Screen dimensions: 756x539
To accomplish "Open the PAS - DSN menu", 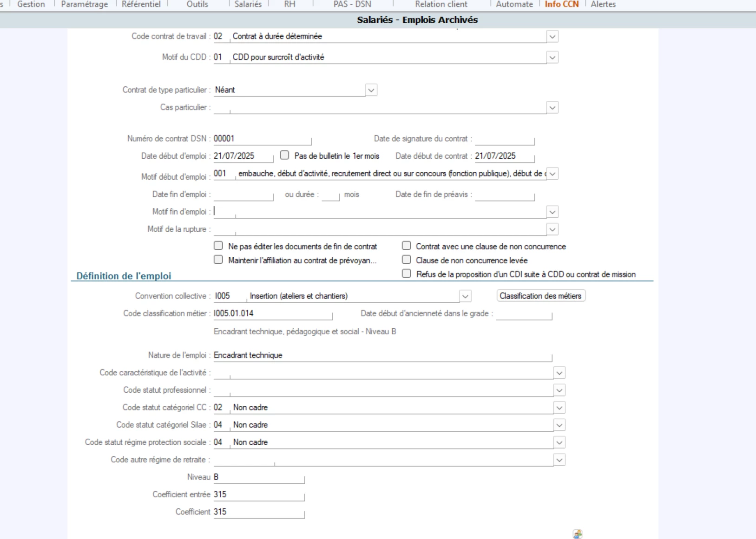I will click(x=352, y=4).
